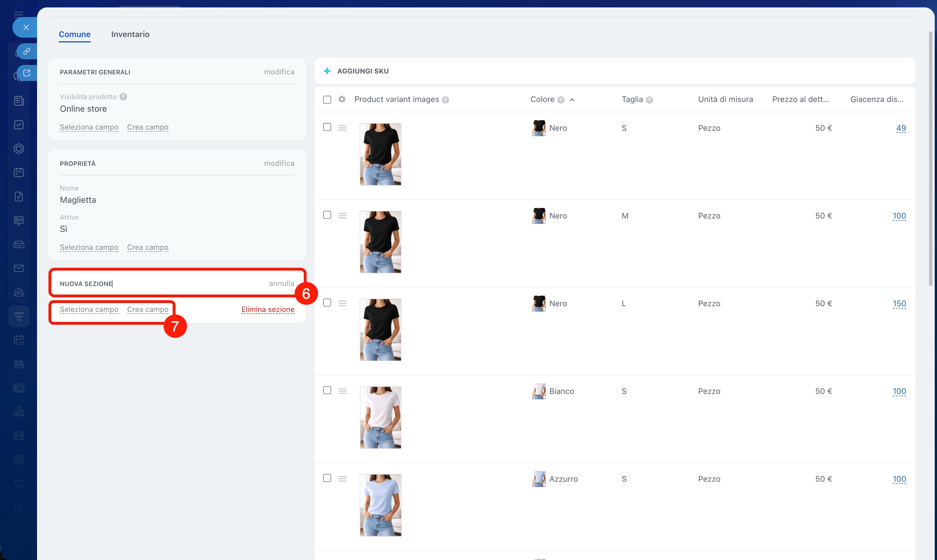Image resolution: width=937 pixels, height=560 pixels.
Task: Toggle the select-all SKU checkbox
Action: [327, 100]
